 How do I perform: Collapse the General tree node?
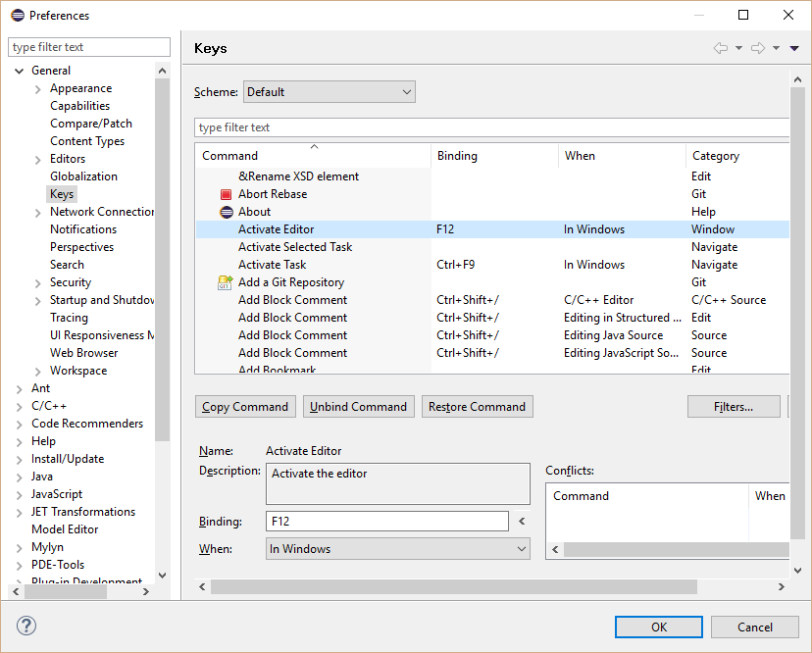click(x=20, y=71)
